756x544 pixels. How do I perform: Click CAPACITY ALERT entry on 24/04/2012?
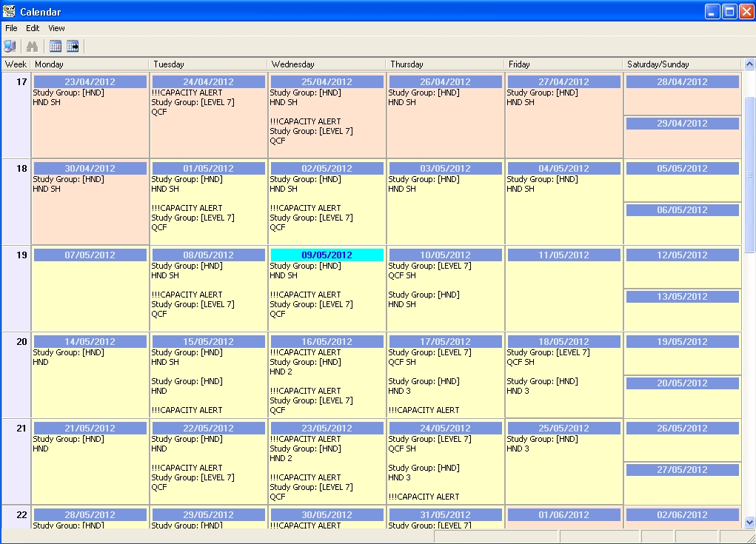pos(187,93)
